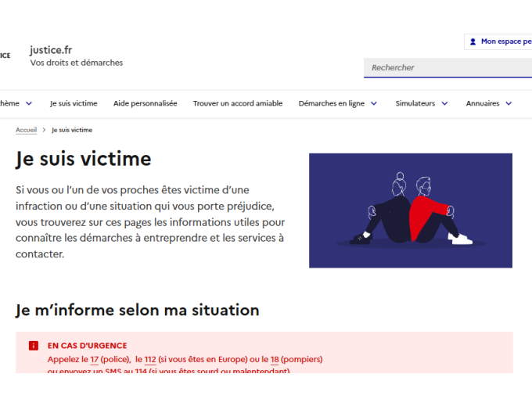Open the thème dropdown chevron
532x399 pixels.
tap(29, 103)
